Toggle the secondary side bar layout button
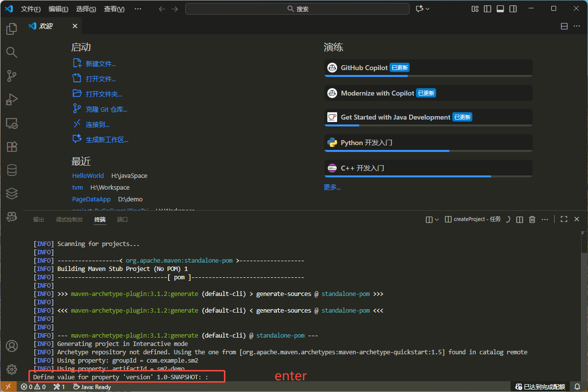The height and width of the screenshot is (392, 588). [513, 9]
